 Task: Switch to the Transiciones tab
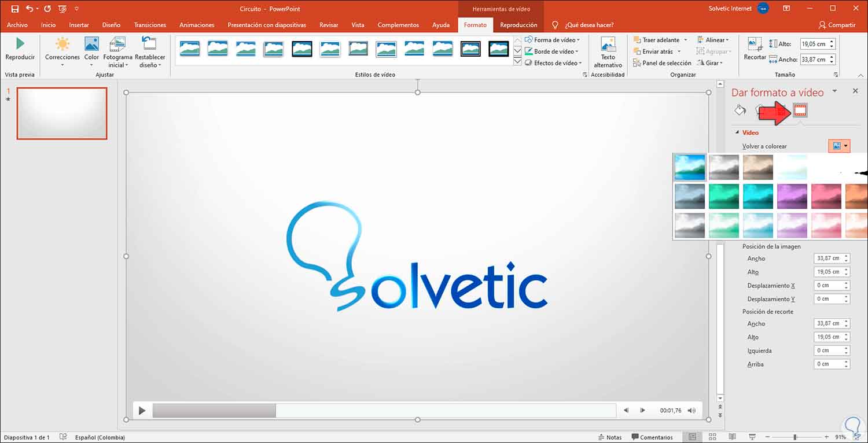click(150, 25)
